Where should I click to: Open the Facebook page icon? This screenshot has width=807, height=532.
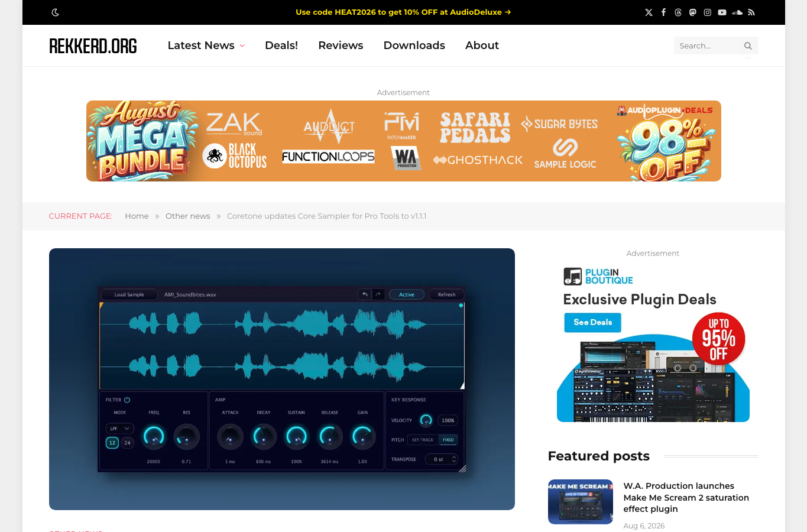(663, 12)
